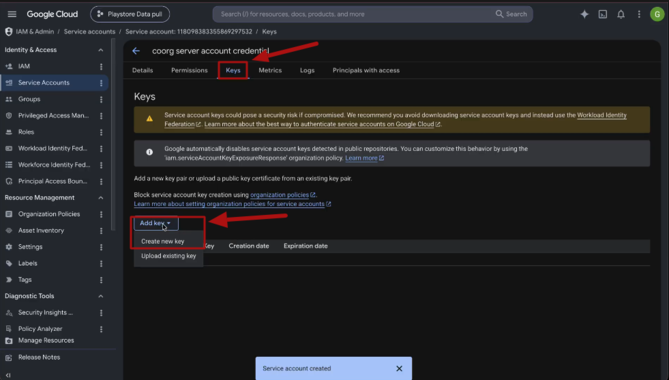Select the Keys tab
Viewport: 669px width, 380px height.
pos(233,70)
